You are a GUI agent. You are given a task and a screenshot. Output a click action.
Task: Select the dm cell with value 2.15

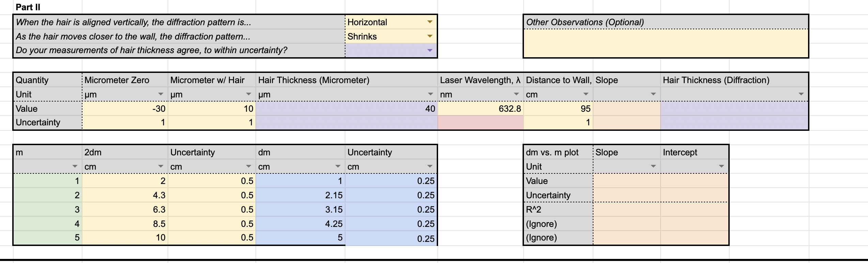click(x=300, y=195)
